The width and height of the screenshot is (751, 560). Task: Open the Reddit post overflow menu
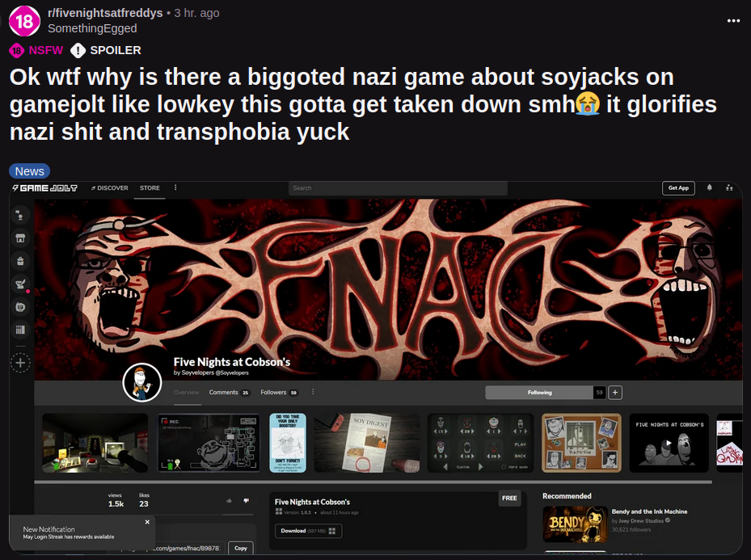pyautogui.click(x=733, y=20)
